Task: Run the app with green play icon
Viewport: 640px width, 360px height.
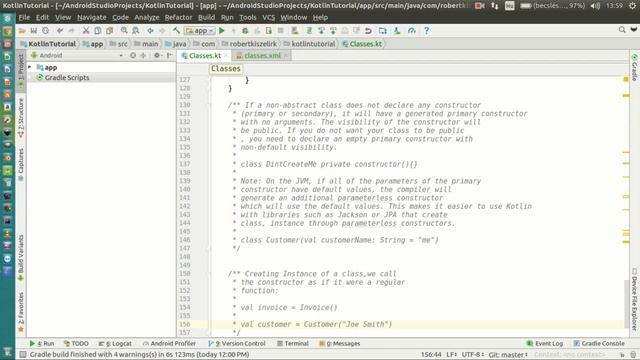Action: pyautogui.click(x=222, y=31)
